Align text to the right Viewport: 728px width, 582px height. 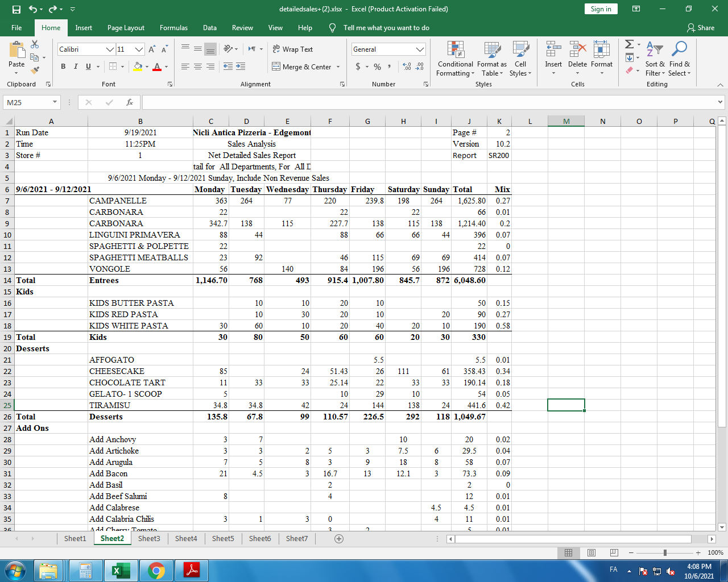tap(210, 66)
